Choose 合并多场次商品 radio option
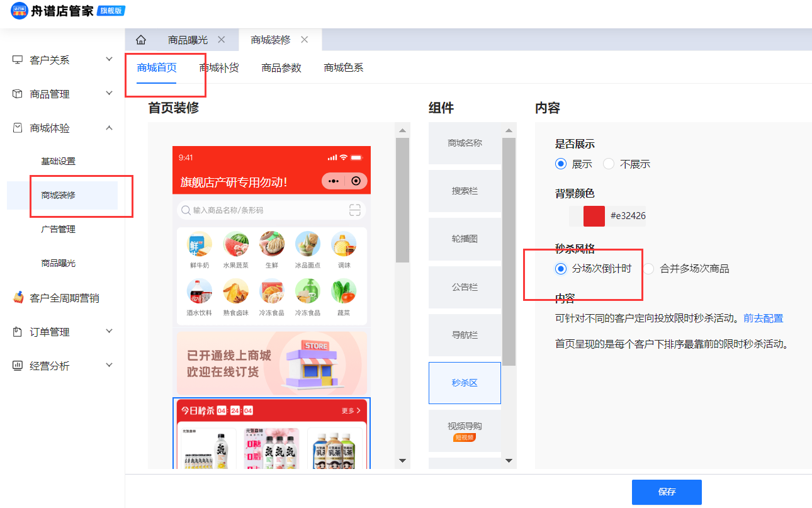This screenshot has width=812, height=508. (649, 269)
